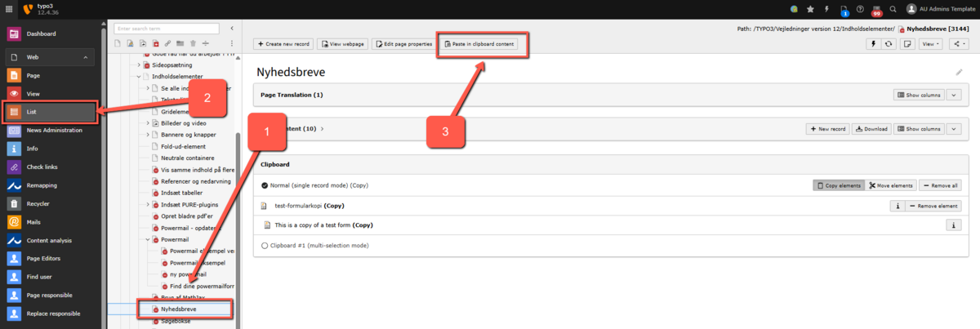Toggle Move elements clipboard mode
This screenshot has width=980, height=329.
(x=890, y=185)
